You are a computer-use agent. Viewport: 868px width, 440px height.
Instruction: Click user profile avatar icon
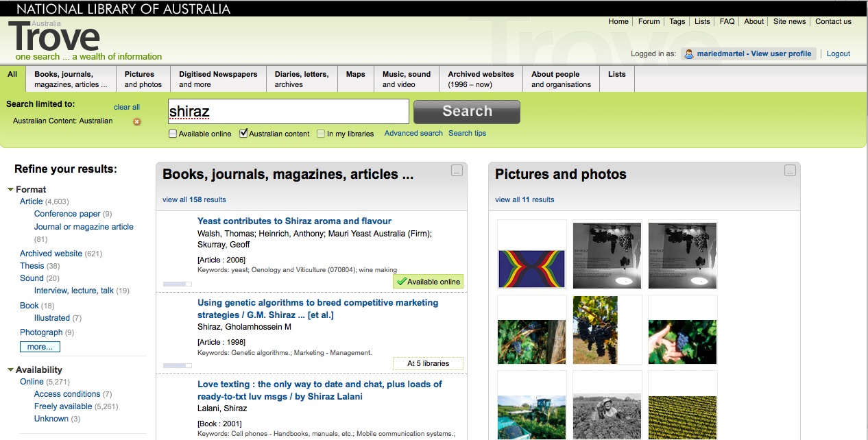[688, 54]
